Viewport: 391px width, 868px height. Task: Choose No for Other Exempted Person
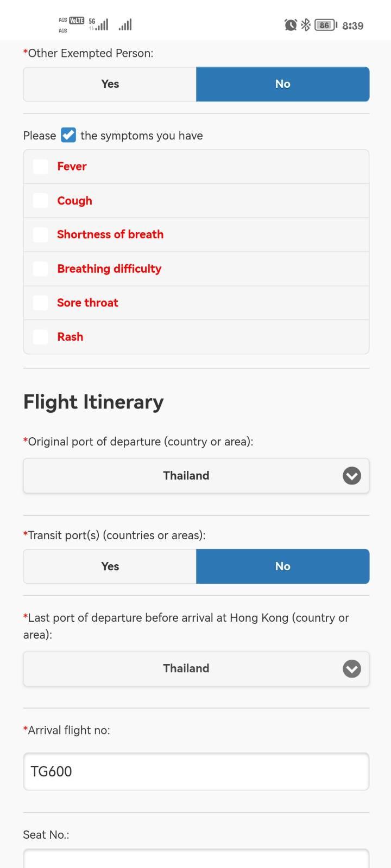click(x=283, y=84)
